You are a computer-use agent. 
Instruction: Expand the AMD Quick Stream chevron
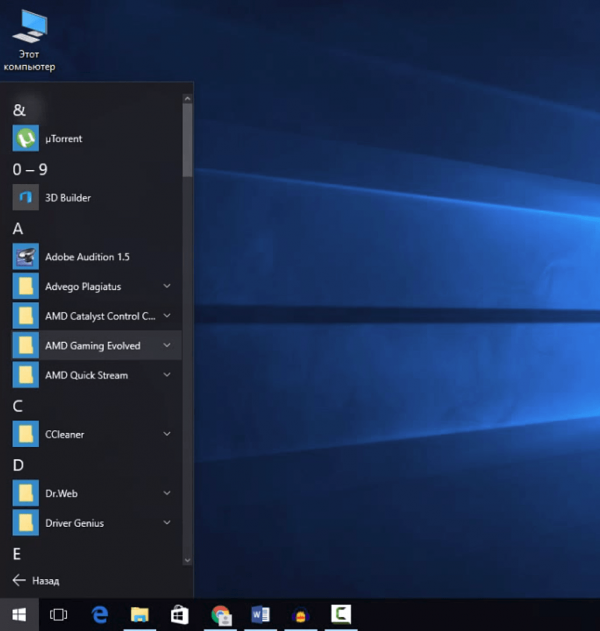[x=167, y=375]
